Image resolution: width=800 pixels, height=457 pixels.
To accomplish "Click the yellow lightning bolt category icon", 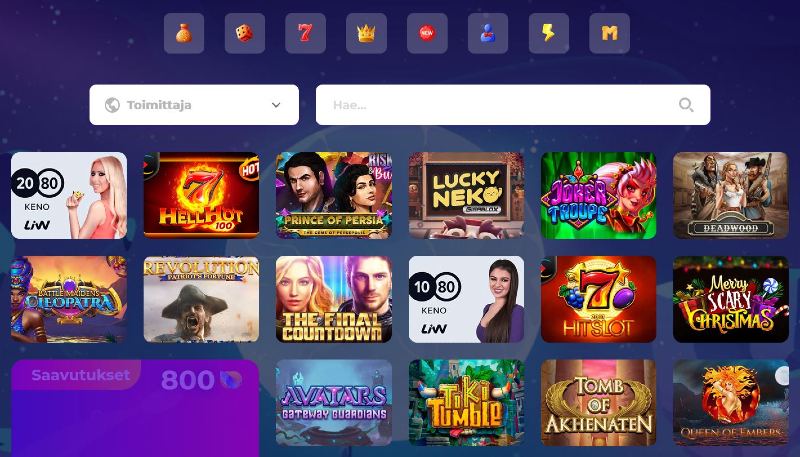I will click(548, 34).
